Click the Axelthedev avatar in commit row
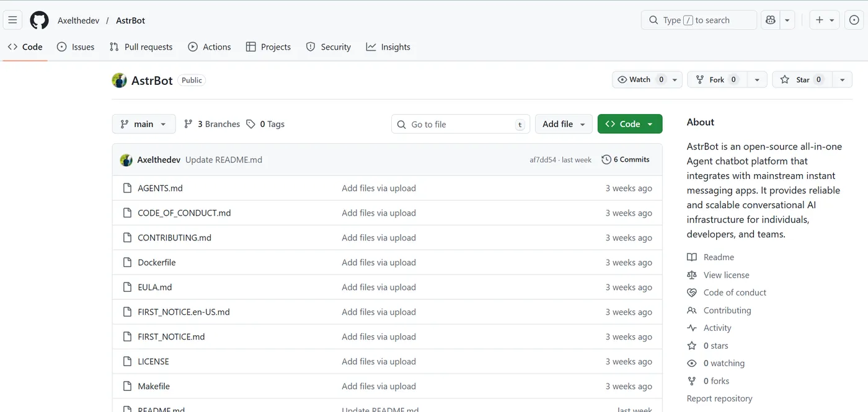 (x=126, y=160)
